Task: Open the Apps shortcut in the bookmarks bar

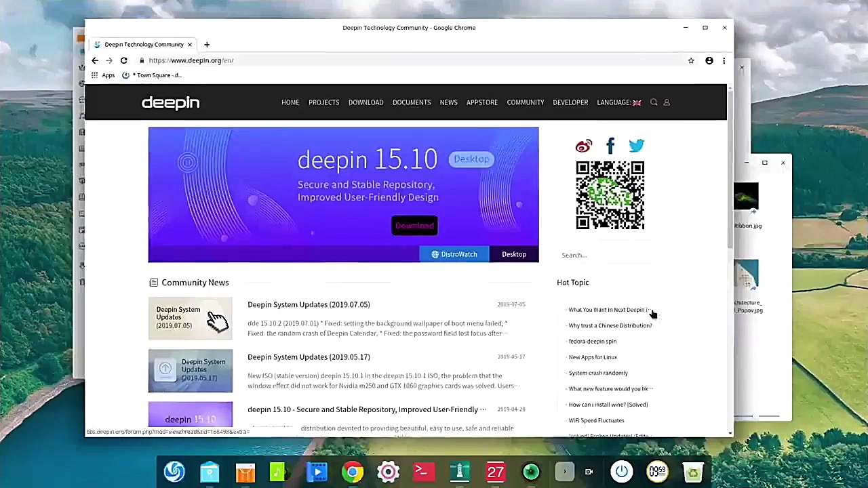Action: point(103,75)
